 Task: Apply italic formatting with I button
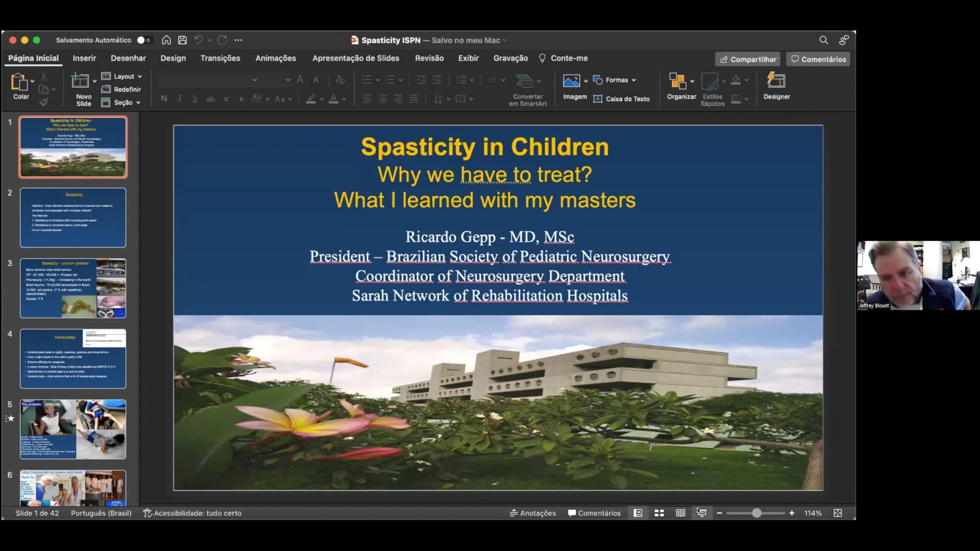180,98
